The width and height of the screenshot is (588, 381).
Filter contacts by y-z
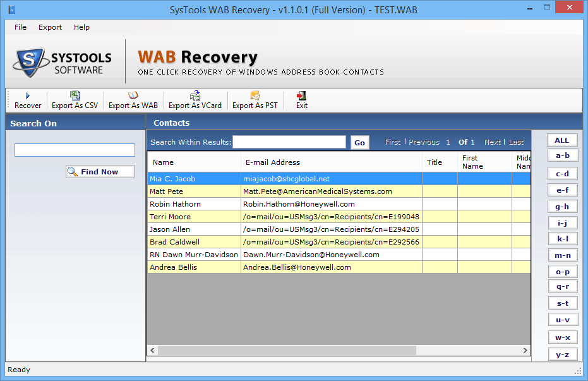[x=563, y=354]
